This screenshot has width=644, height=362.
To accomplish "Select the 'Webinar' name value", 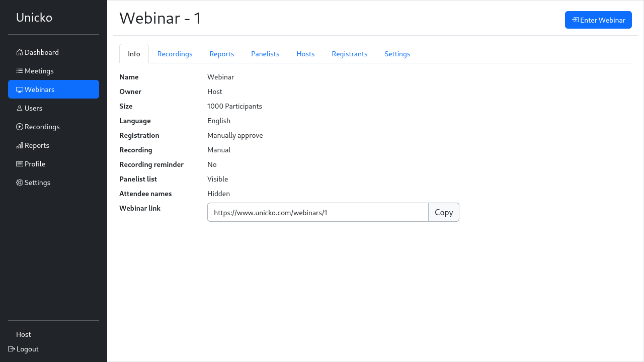I will [x=221, y=77].
